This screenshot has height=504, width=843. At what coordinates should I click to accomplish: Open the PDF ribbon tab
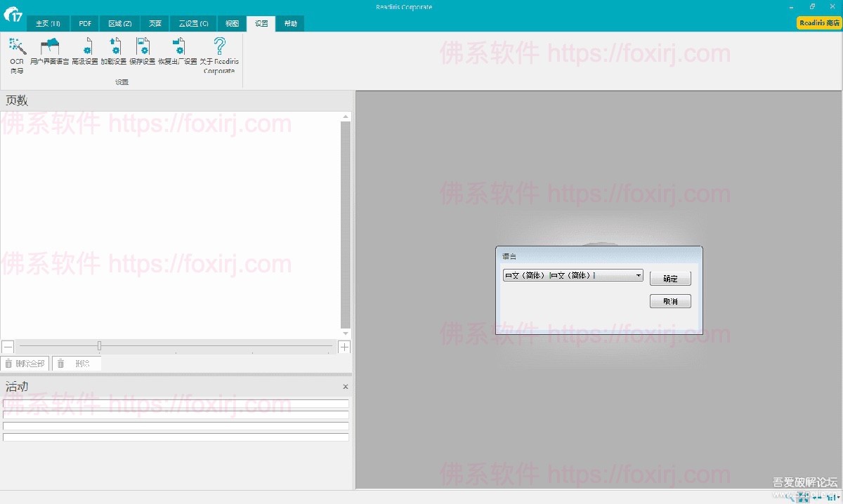point(85,23)
